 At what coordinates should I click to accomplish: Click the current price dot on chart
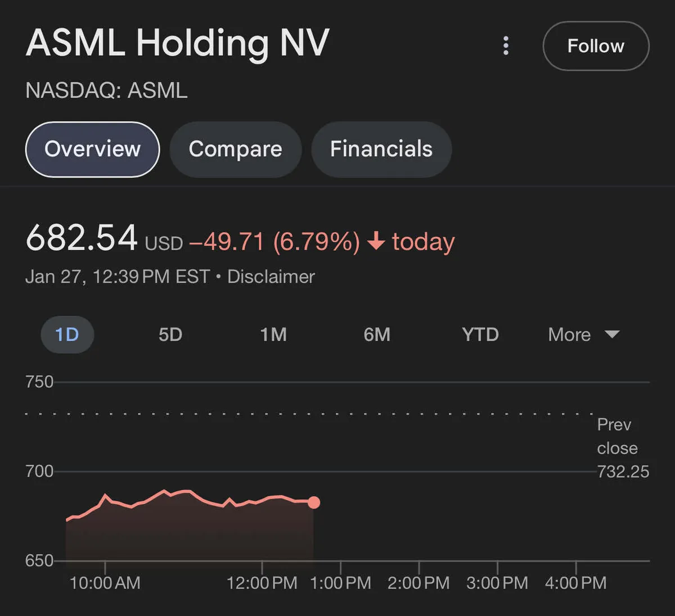click(314, 502)
